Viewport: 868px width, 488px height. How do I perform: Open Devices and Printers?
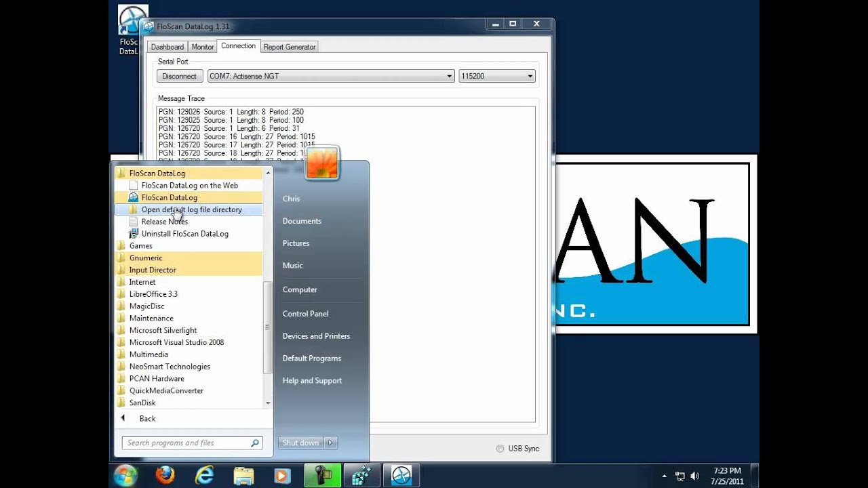point(317,336)
